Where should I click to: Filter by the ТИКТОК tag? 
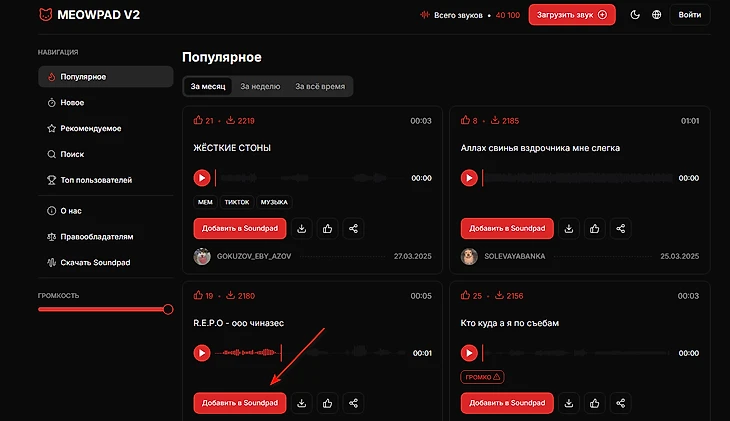(x=237, y=202)
